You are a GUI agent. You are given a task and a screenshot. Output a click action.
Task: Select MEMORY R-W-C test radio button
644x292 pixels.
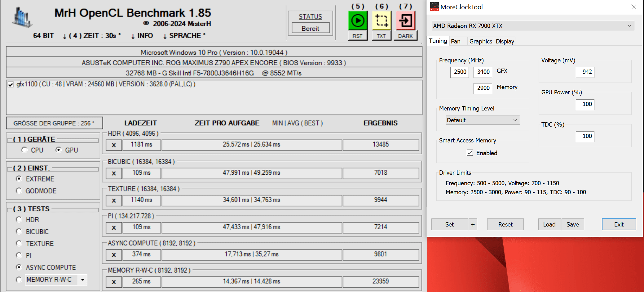click(19, 280)
